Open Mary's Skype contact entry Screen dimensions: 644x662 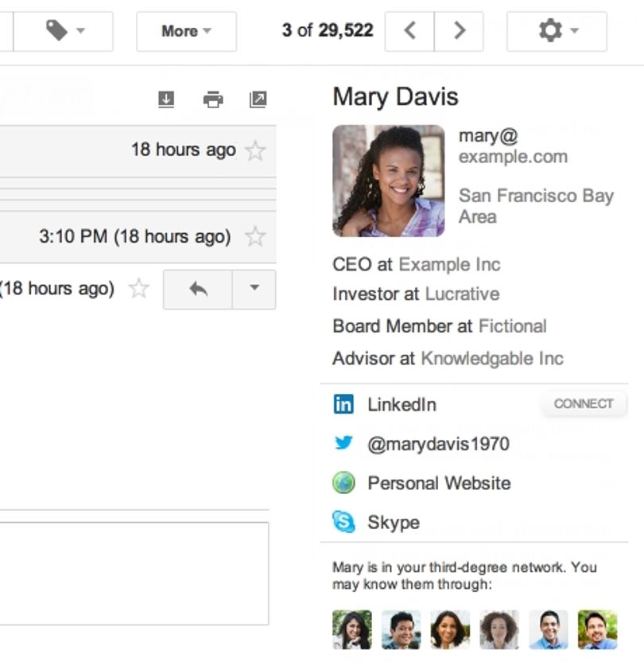coord(394,522)
